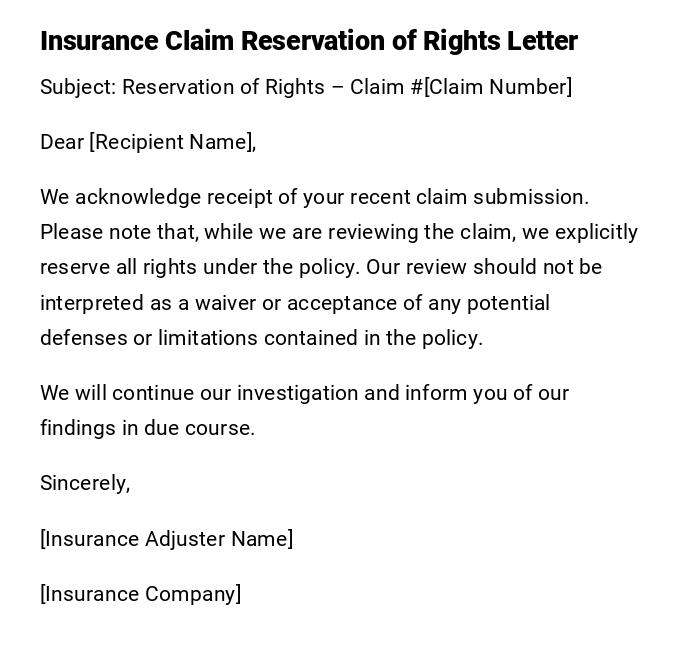Screen dimensions: 700x656
Task: Click the word 'Dear' in the salutation
Action: (x=62, y=142)
